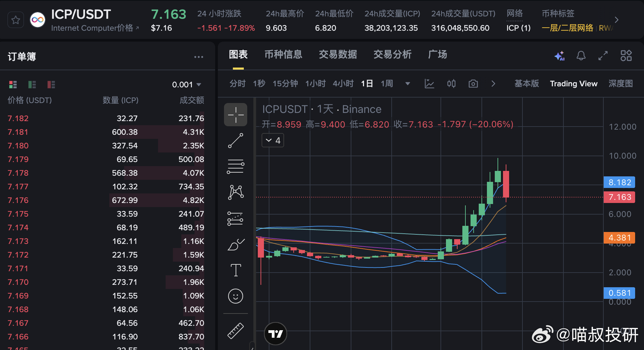The height and width of the screenshot is (350, 644).
Task: Open the text annotation tool
Action: coord(236,270)
